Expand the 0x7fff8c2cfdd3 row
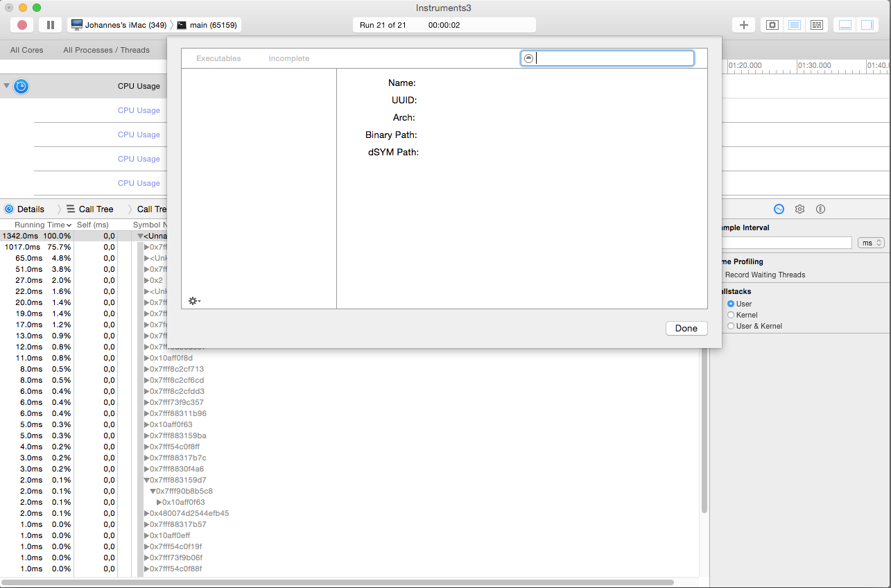The height and width of the screenshot is (588, 891). click(x=146, y=391)
